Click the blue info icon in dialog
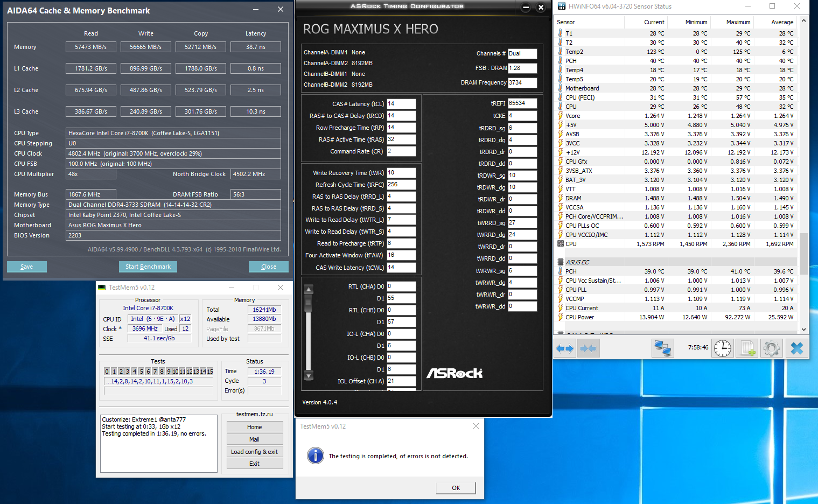This screenshot has height=504, width=818. (x=315, y=456)
